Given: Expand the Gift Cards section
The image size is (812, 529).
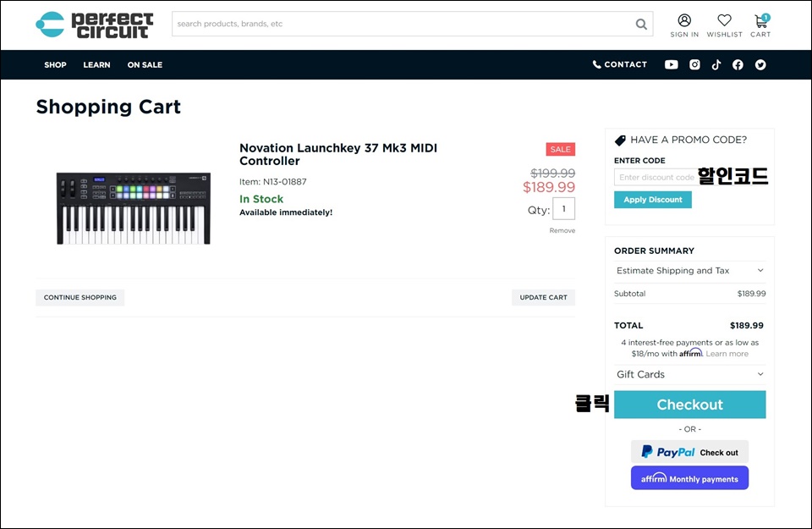Looking at the screenshot, I should [690, 374].
